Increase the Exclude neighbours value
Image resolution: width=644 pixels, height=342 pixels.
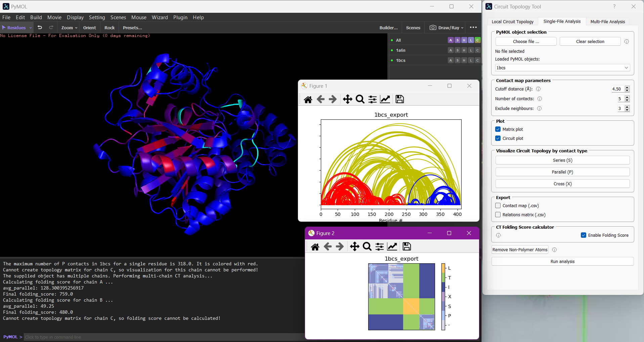pyautogui.click(x=627, y=107)
